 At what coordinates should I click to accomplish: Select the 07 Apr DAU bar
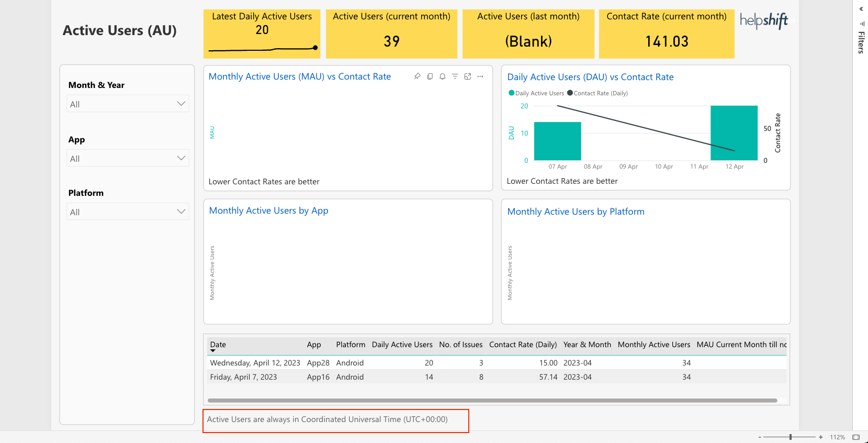558,141
